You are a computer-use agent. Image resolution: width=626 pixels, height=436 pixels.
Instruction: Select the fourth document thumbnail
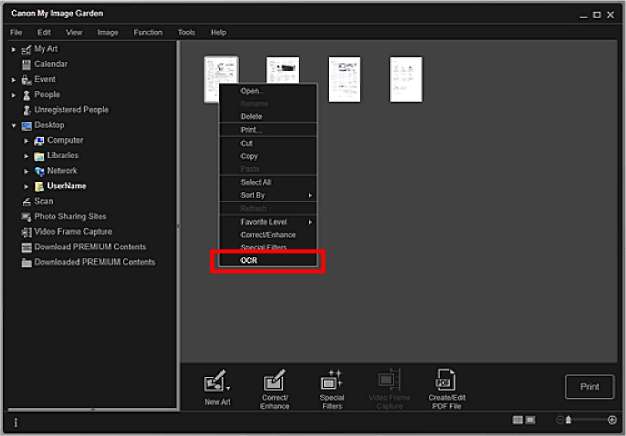[x=405, y=79]
